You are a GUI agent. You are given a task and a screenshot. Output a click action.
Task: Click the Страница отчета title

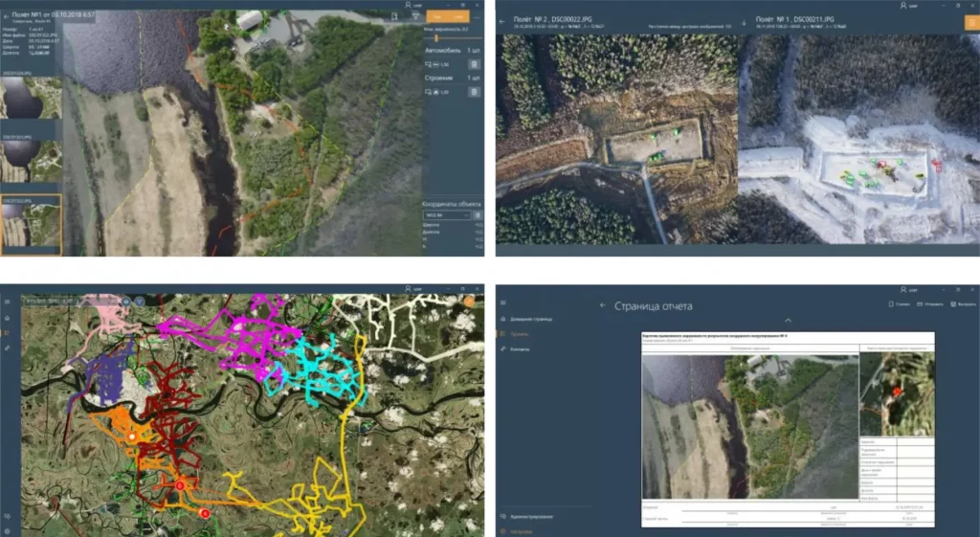pos(653,306)
